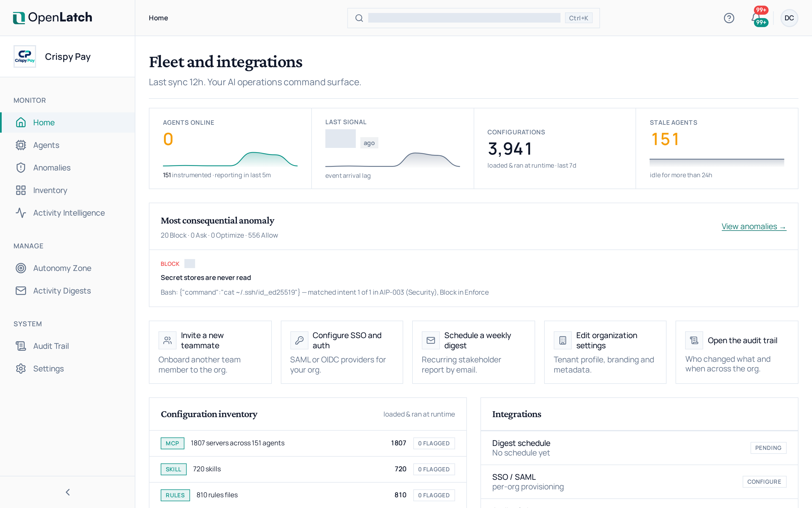Viewport: 812px width, 508px height.
Task: Click the Stale Agents 151 value
Action: coord(665,139)
